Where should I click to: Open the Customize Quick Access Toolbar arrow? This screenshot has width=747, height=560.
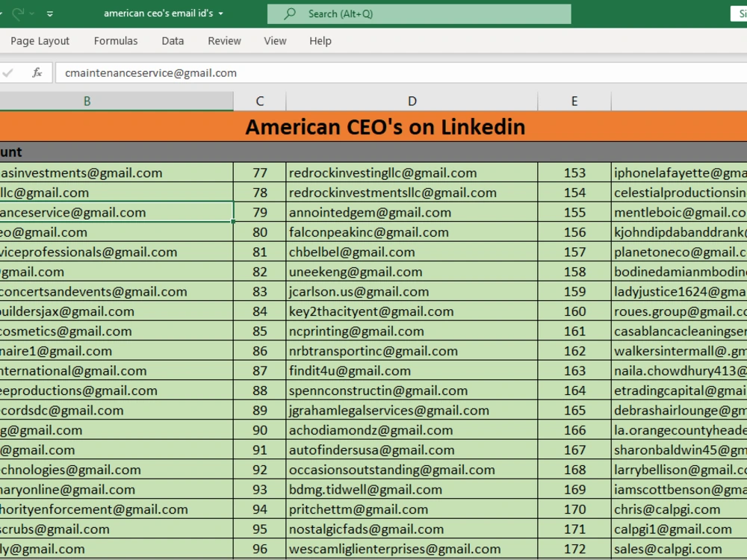50,13
